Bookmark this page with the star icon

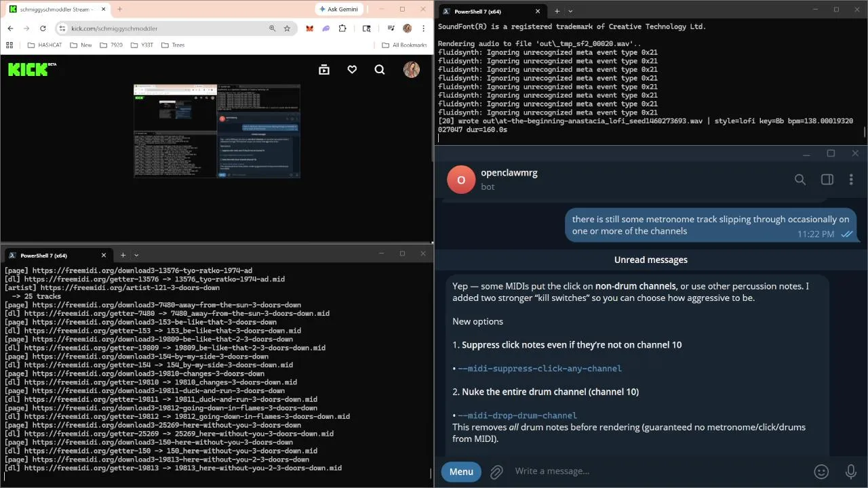point(287,28)
